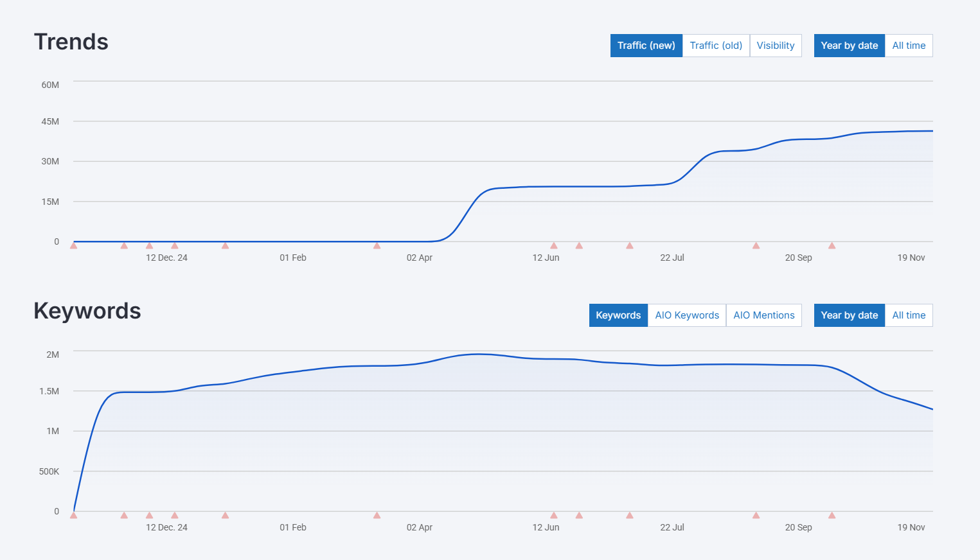Image resolution: width=980 pixels, height=560 pixels.
Task: Select the Visibility tab in Trends
Action: pos(776,45)
